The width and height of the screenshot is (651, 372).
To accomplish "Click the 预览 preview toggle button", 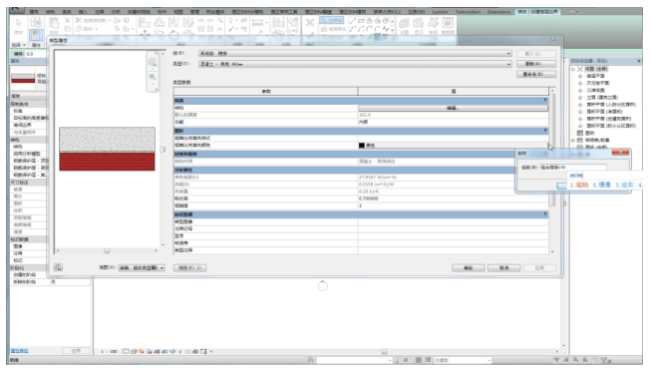I will [190, 268].
